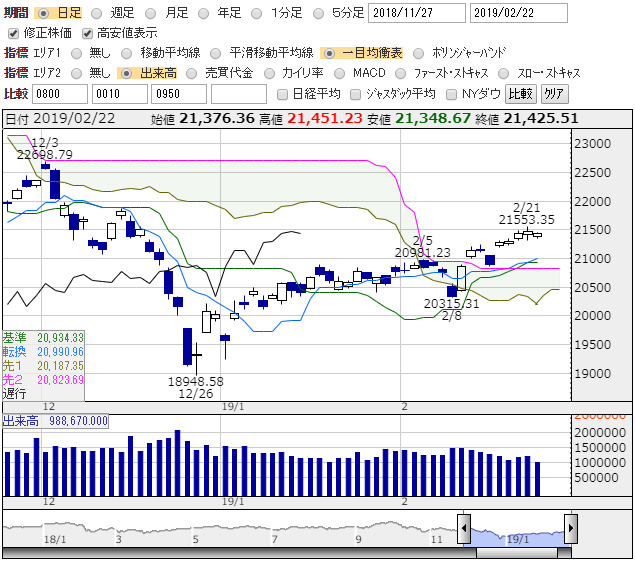Click the 先1 value 20,187.35

[60, 366]
